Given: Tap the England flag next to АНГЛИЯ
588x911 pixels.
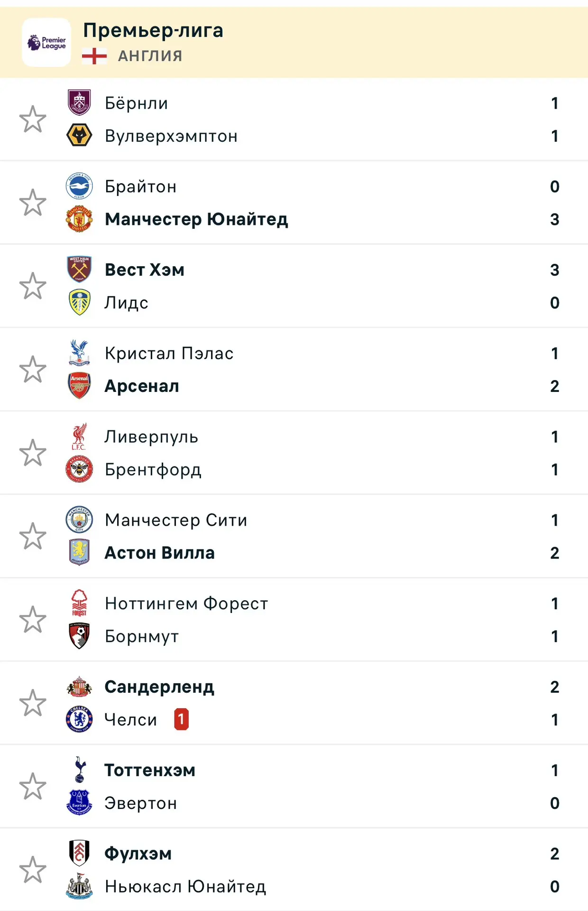Looking at the screenshot, I should point(94,56).
